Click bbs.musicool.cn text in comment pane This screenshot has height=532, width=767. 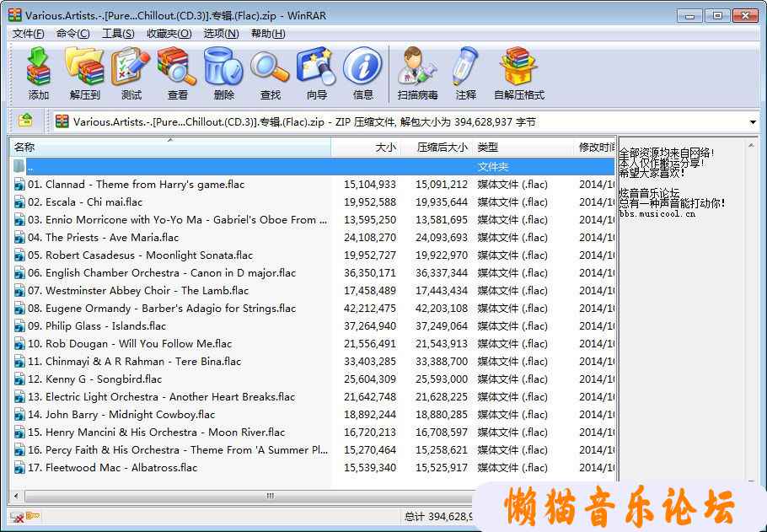click(657, 214)
